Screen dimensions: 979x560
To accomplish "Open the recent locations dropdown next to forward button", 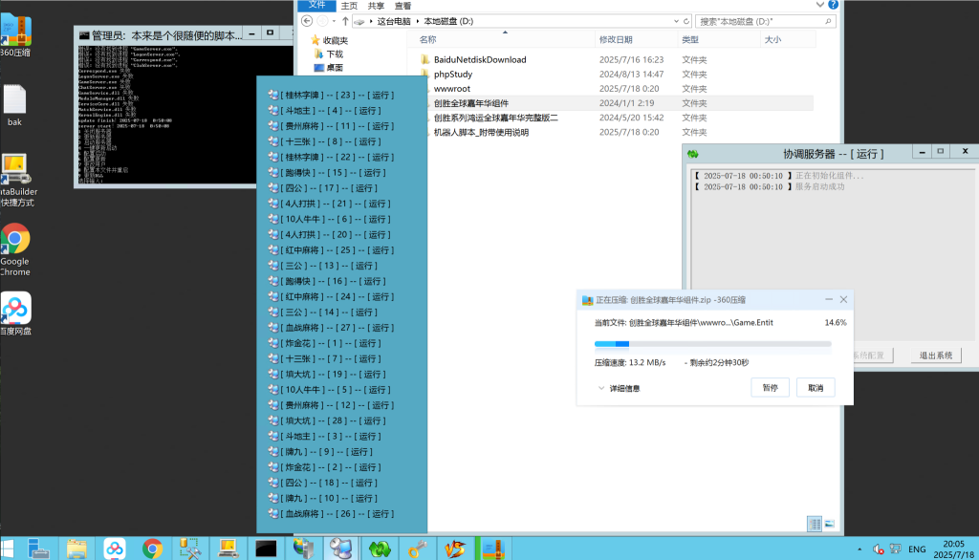I will [x=332, y=20].
